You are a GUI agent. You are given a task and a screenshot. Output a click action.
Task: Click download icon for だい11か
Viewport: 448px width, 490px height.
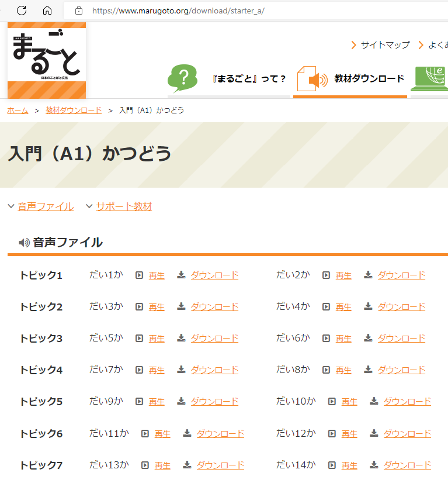[x=187, y=433]
